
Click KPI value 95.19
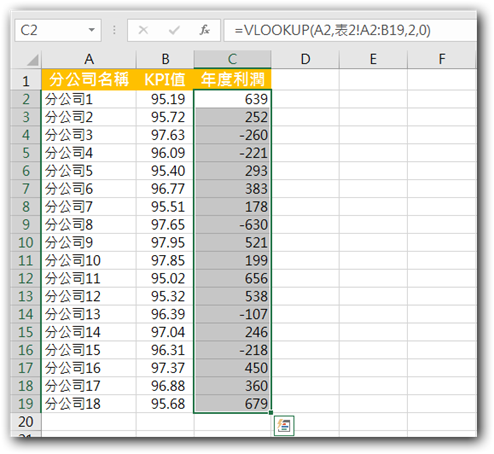pos(165,99)
